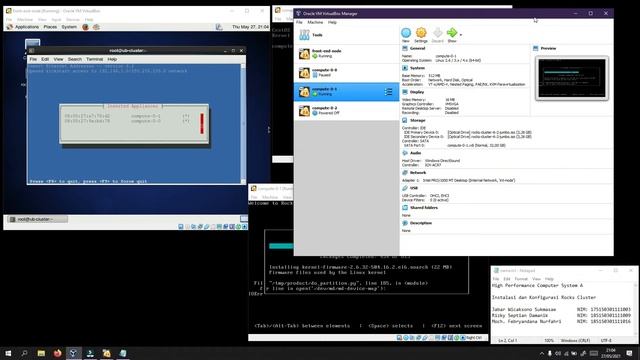Click the Audio section header

(415, 153)
